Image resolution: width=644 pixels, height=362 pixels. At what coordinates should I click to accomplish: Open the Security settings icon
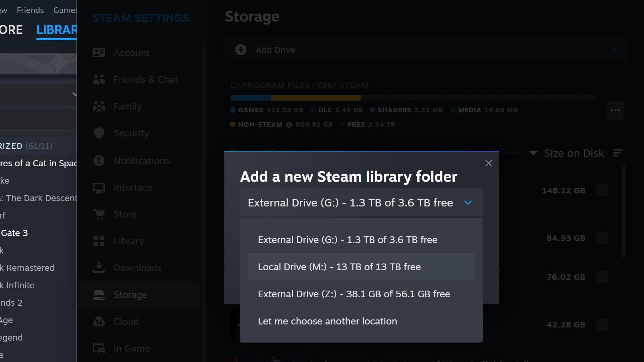click(x=99, y=133)
